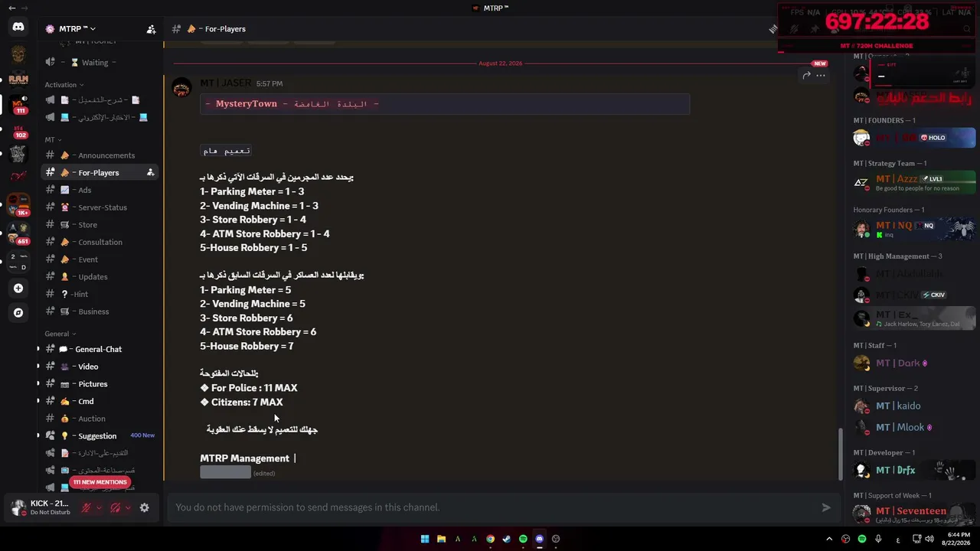The height and width of the screenshot is (551, 980).
Task: Open the Business channel
Action: pos(100,311)
